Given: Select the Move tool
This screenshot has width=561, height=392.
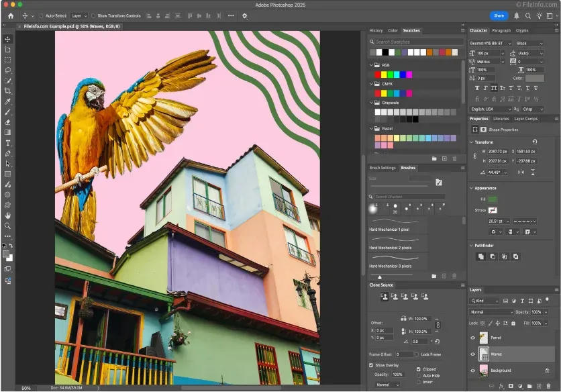Looking at the screenshot, I should pos(7,39).
